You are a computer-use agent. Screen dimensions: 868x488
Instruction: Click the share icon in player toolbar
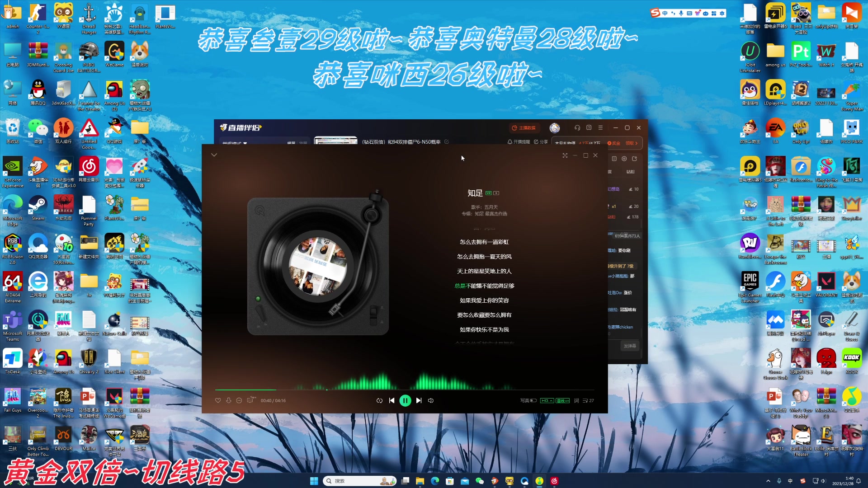[x=240, y=400]
